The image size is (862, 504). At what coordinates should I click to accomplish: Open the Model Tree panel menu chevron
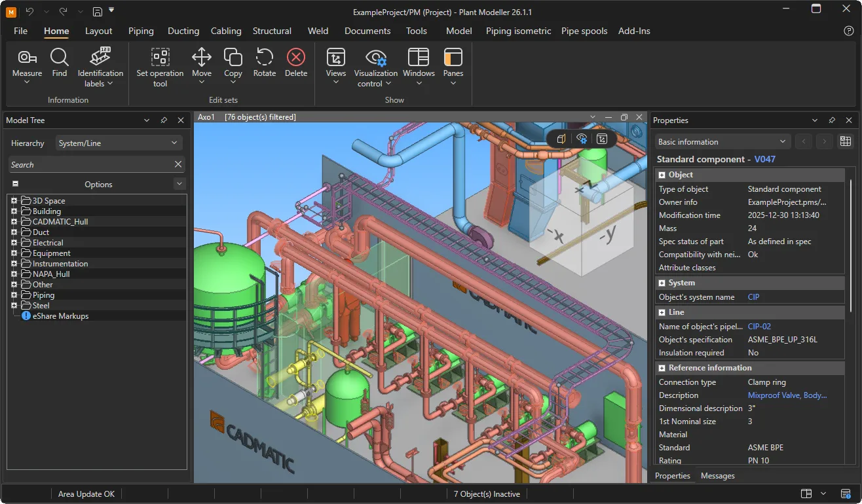[147, 120]
